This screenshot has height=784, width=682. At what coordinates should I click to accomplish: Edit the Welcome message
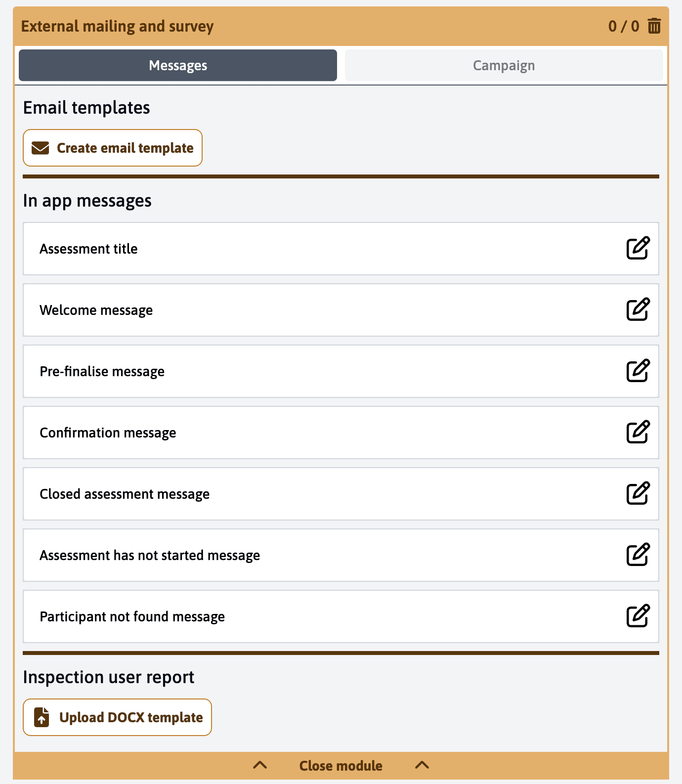[638, 309]
